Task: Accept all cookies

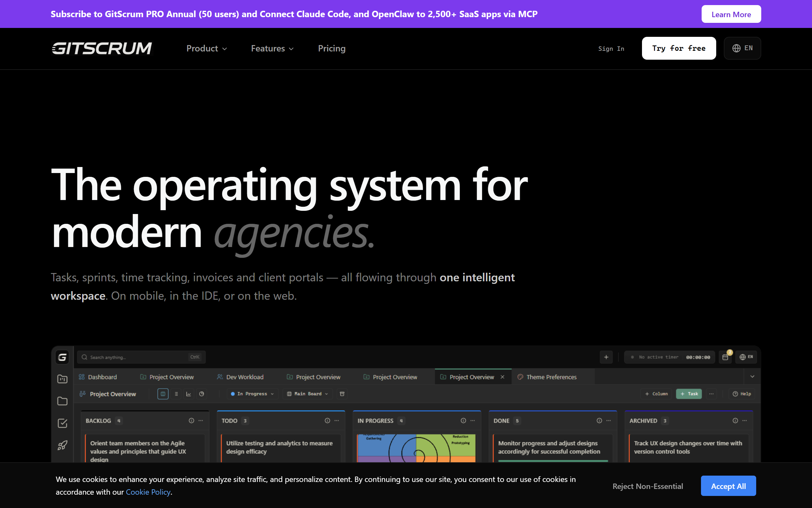Action: coord(728,486)
